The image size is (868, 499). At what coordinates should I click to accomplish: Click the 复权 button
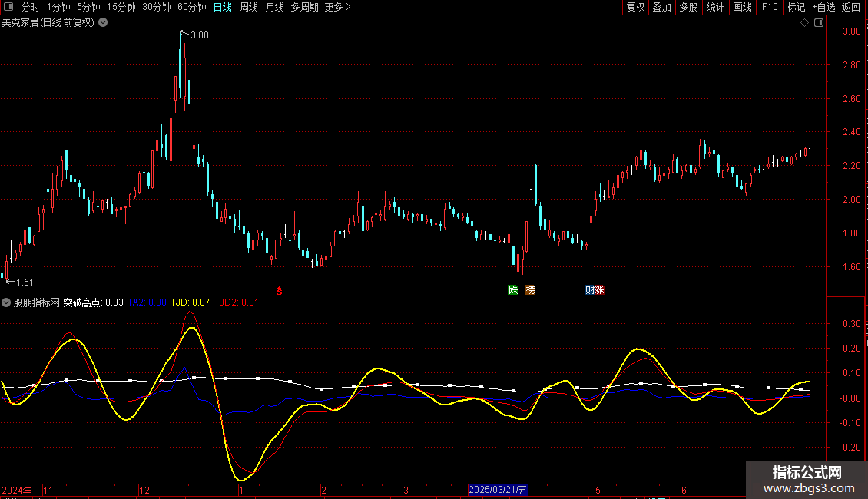coord(635,7)
